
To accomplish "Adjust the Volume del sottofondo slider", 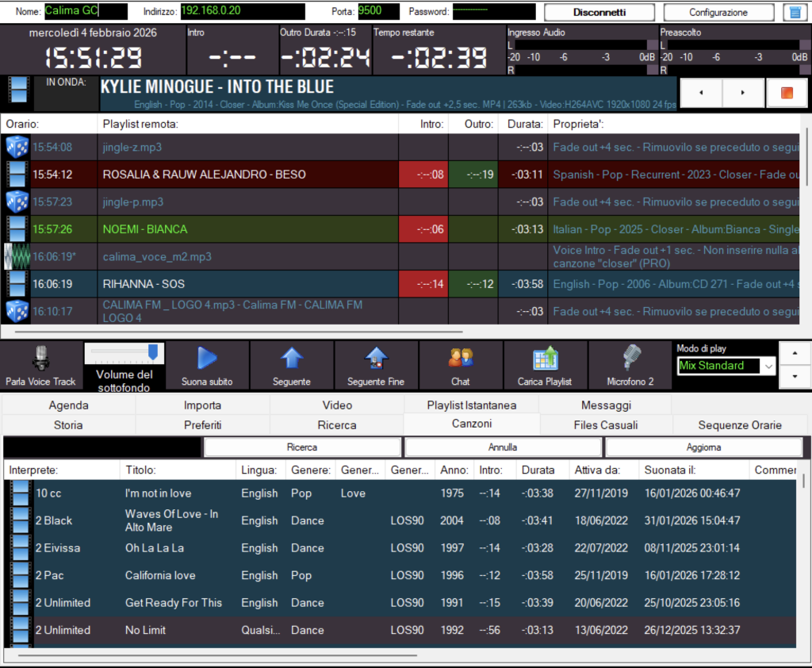I will point(153,351).
